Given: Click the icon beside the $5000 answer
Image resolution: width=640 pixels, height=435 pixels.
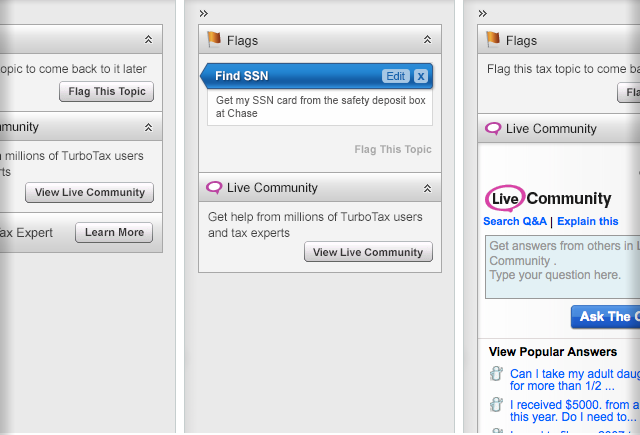Looking at the screenshot, I should [x=496, y=404].
